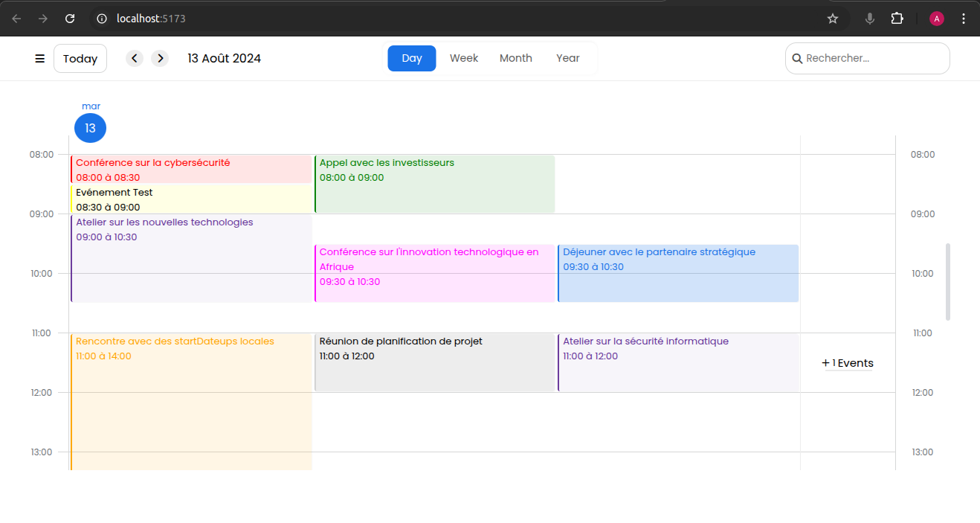Switch to Week view
Screen dimensions: 980x523
(464, 58)
